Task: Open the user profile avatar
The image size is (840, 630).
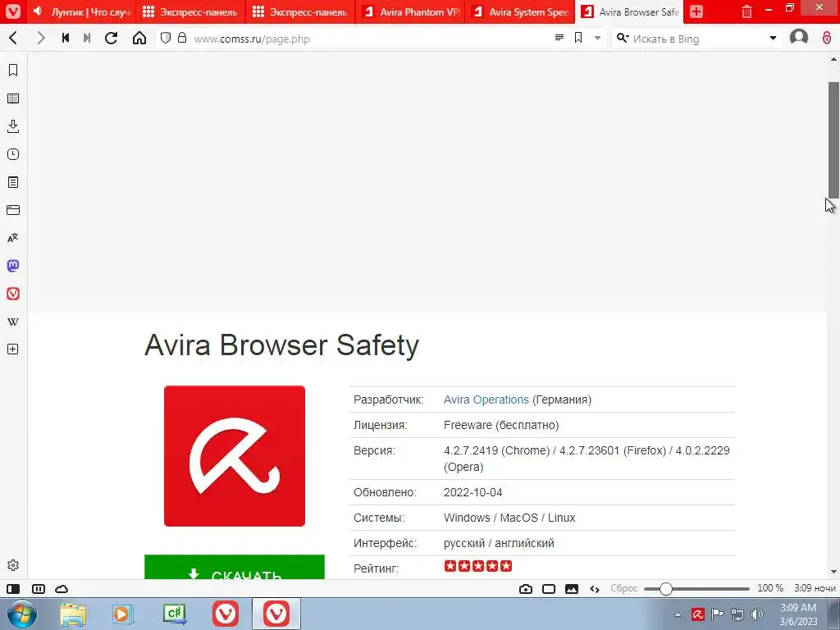Action: (799, 38)
